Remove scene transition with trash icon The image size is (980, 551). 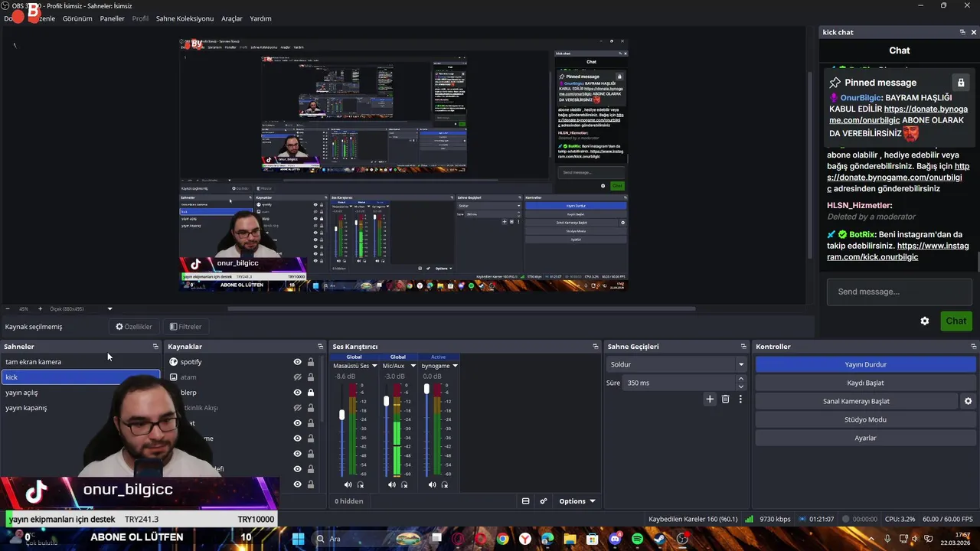(725, 399)
